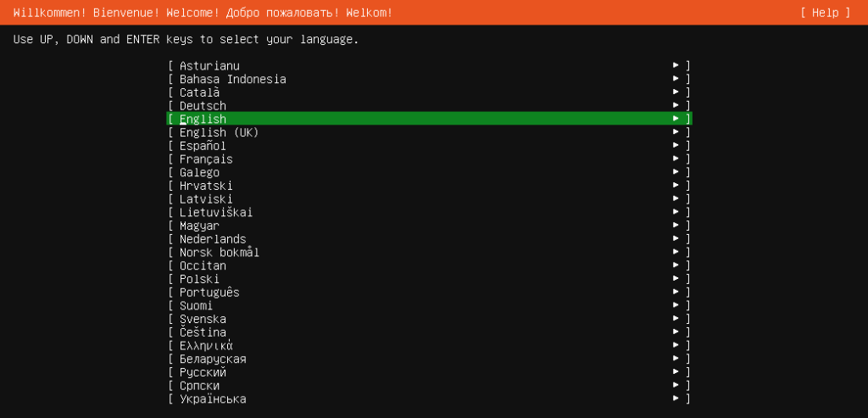Click the arrow beside Polski
The image size is (868, 418).
click(676, 279)
